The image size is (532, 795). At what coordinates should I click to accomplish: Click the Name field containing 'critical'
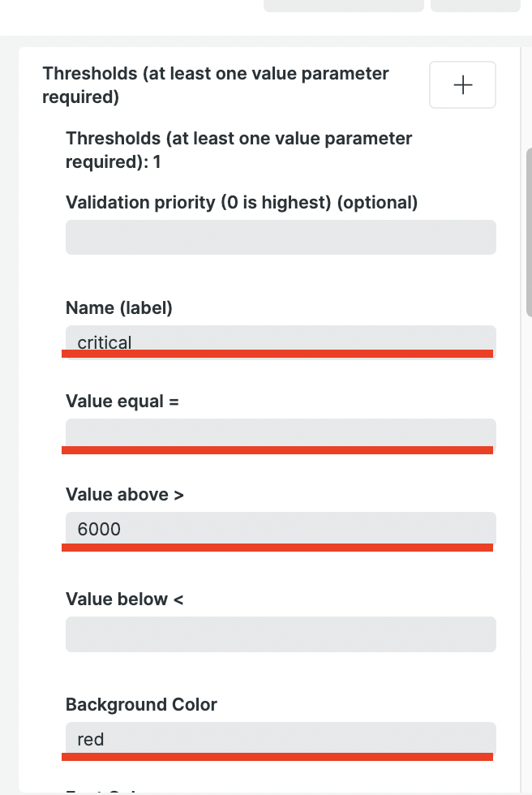click(x=280, y=340)
